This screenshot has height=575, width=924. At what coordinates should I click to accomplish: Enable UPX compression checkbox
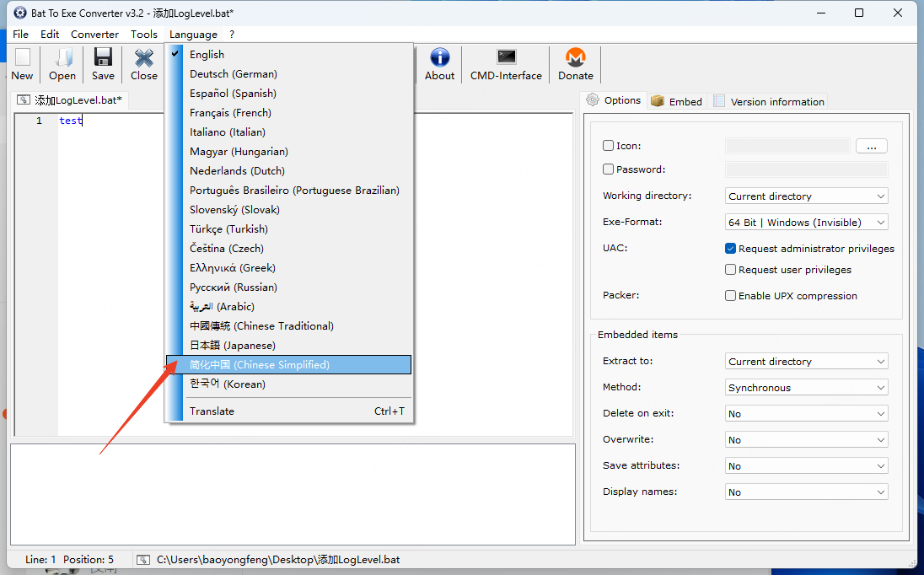(730, 296)
